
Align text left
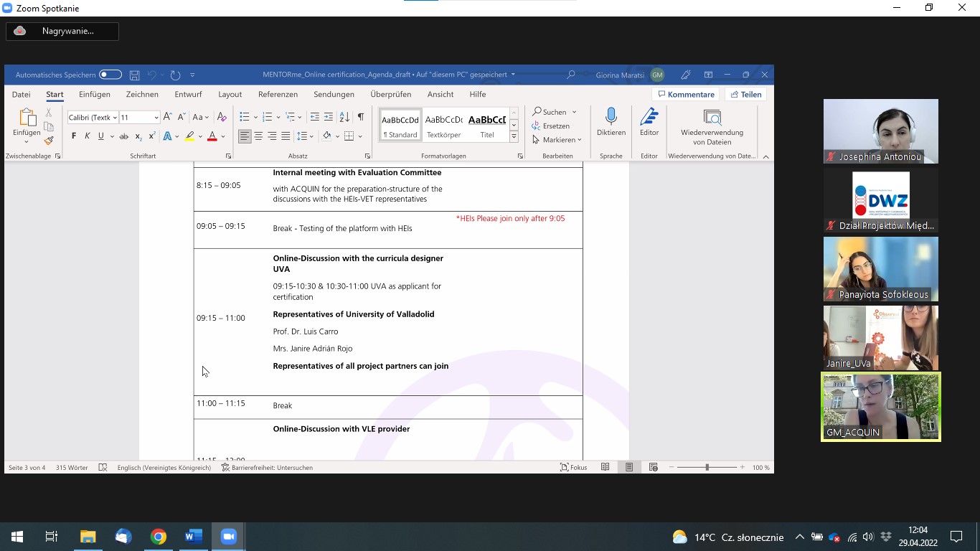[245, 136]
